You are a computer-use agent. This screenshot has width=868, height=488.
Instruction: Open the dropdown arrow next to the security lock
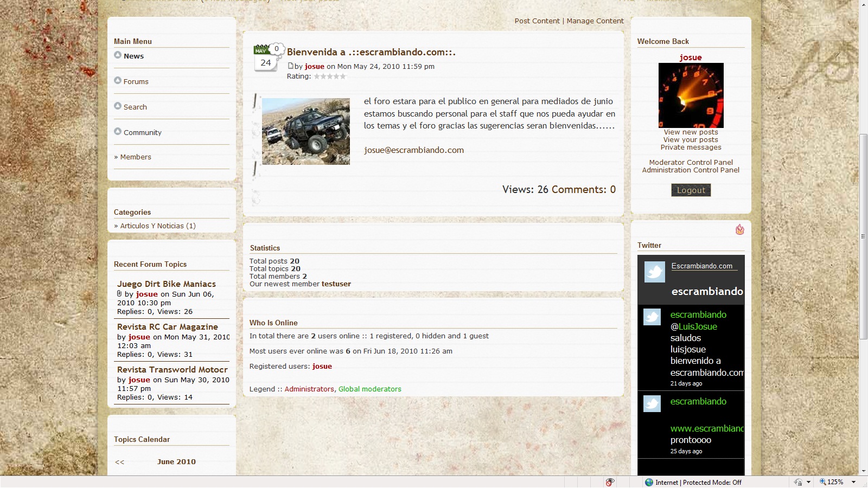808,482
